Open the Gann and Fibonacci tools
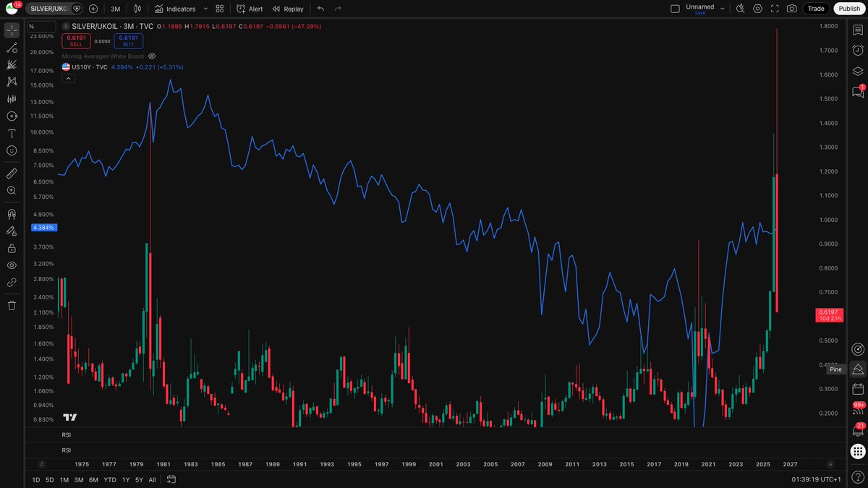This screenshot has height=488, width=868. point(12,64)
